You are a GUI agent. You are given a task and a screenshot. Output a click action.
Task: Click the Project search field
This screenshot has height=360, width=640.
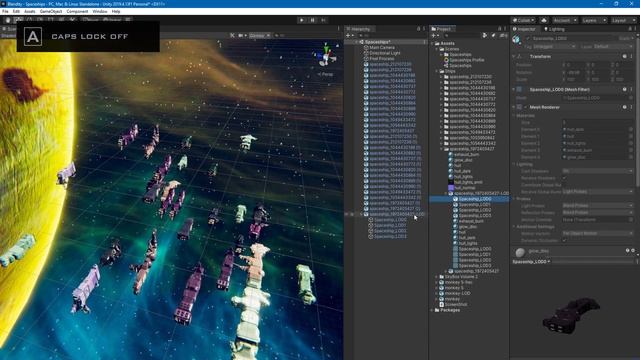(x=462, y=36)
